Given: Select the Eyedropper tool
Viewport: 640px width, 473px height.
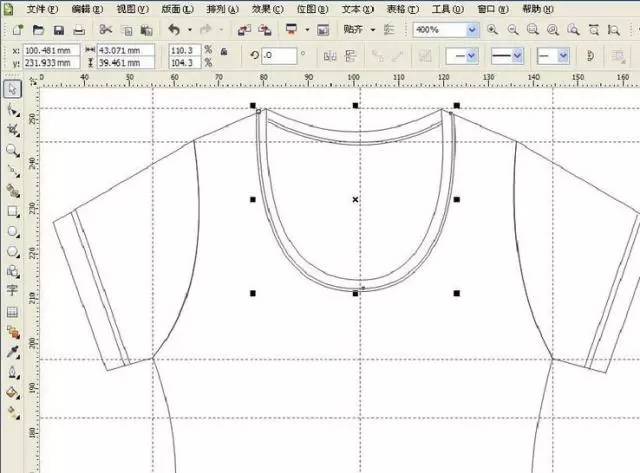Looking at the screenshot, I should tap(13, 352).
